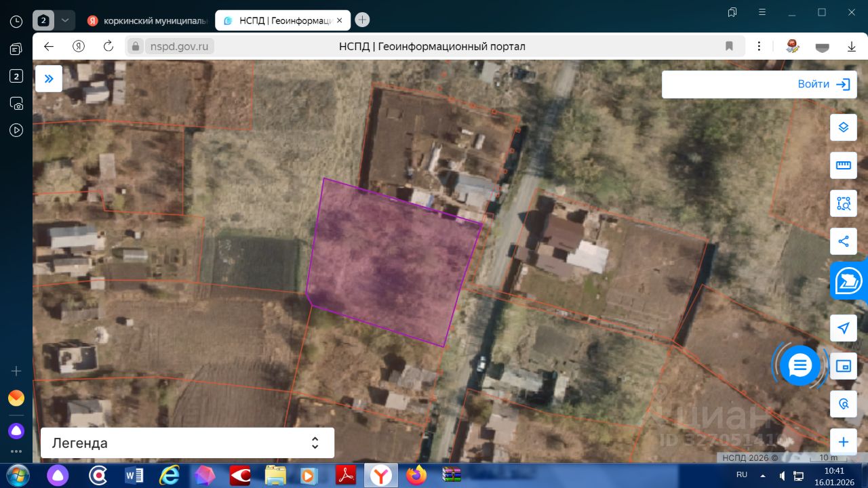The width and height of the screenshot is (868, 488).
Task: Expand the Легенда legend dropdown
Action: tap(187, 443)
